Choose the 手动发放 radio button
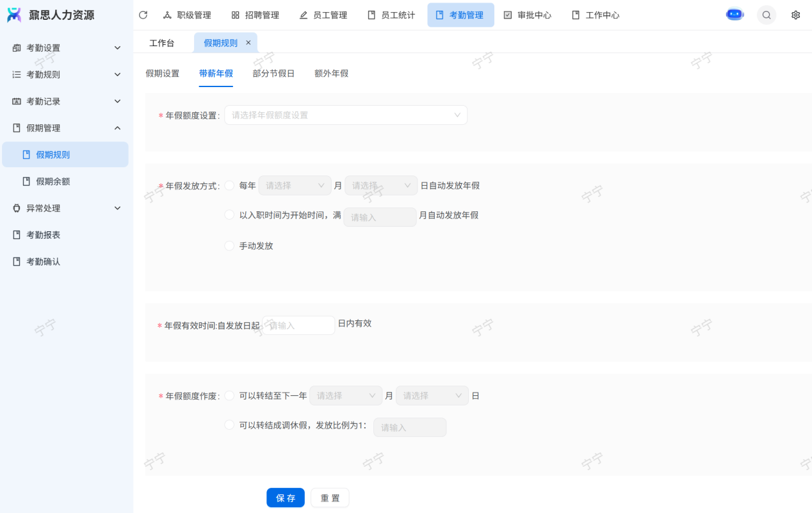This screenshot has width=812, height=513. (x=229, y=246)
